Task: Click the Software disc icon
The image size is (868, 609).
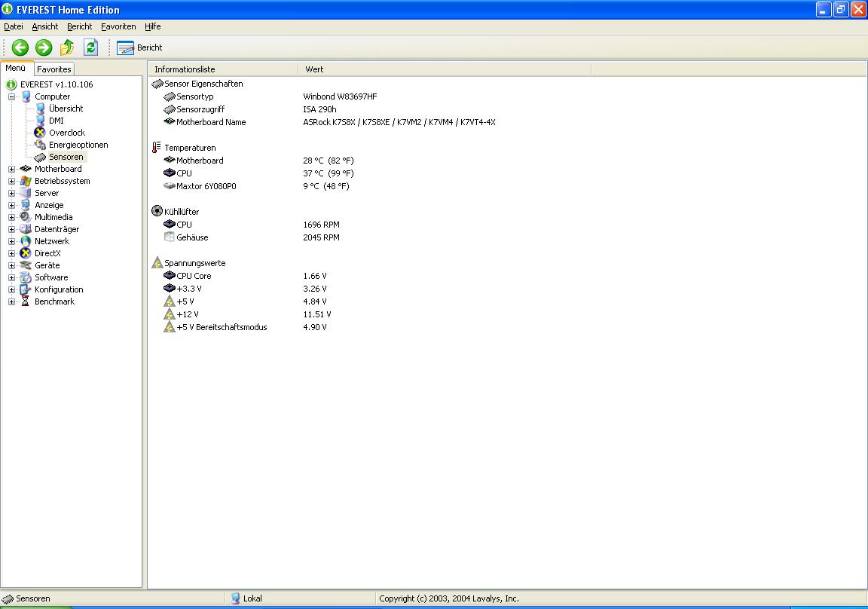Action: (26, 277)
